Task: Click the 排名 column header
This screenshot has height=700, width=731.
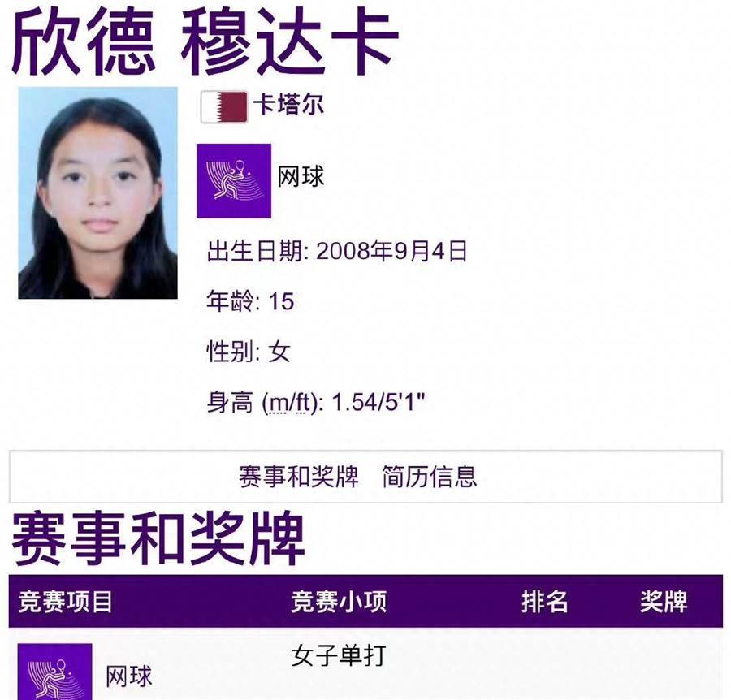Action: (x=544, y=601)
